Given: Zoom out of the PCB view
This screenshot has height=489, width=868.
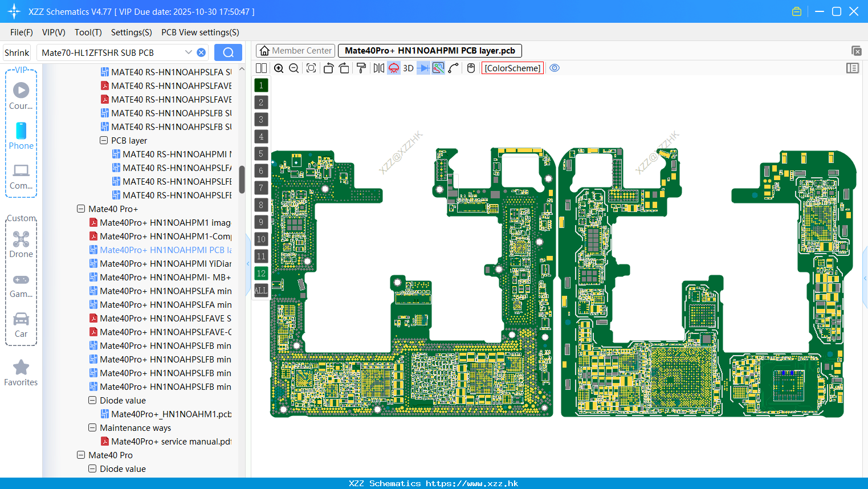Looking at the screenshot, I should pyautogui.click(x=294, y=68).
